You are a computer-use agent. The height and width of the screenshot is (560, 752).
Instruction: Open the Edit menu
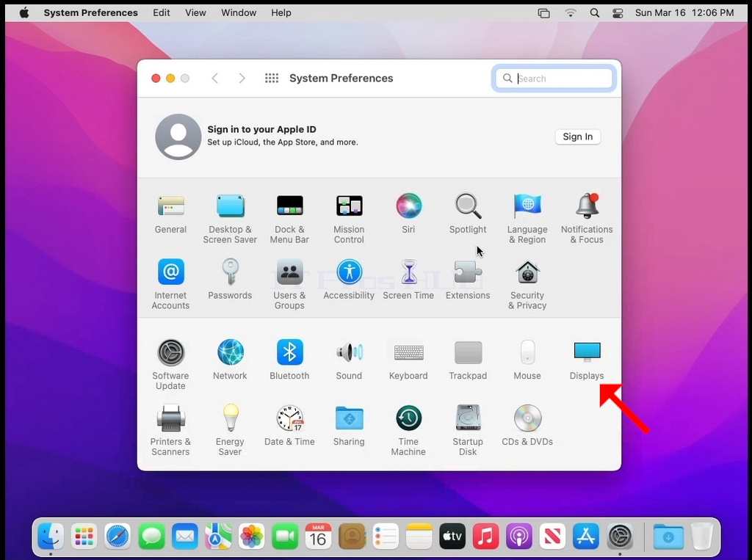pos(161,13)
